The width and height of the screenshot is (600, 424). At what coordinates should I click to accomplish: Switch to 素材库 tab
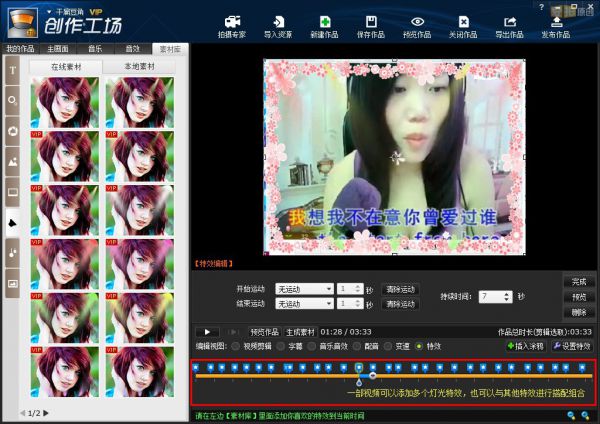tap(170, 49)
